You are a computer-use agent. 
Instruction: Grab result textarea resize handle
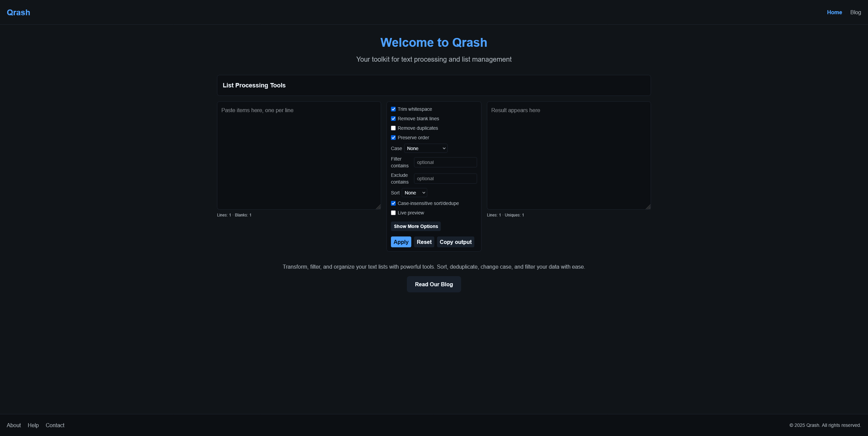(x=648, y=207)
